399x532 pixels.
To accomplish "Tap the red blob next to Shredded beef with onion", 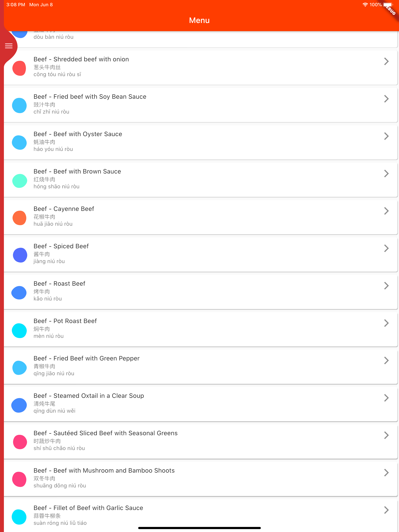I will coord(19,68).
